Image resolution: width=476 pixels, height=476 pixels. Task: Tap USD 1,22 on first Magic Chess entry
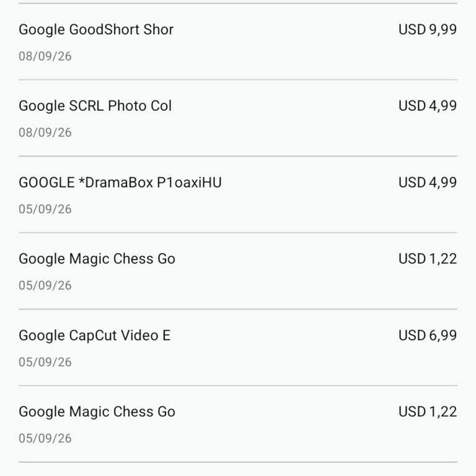click(x=428, y=259)
